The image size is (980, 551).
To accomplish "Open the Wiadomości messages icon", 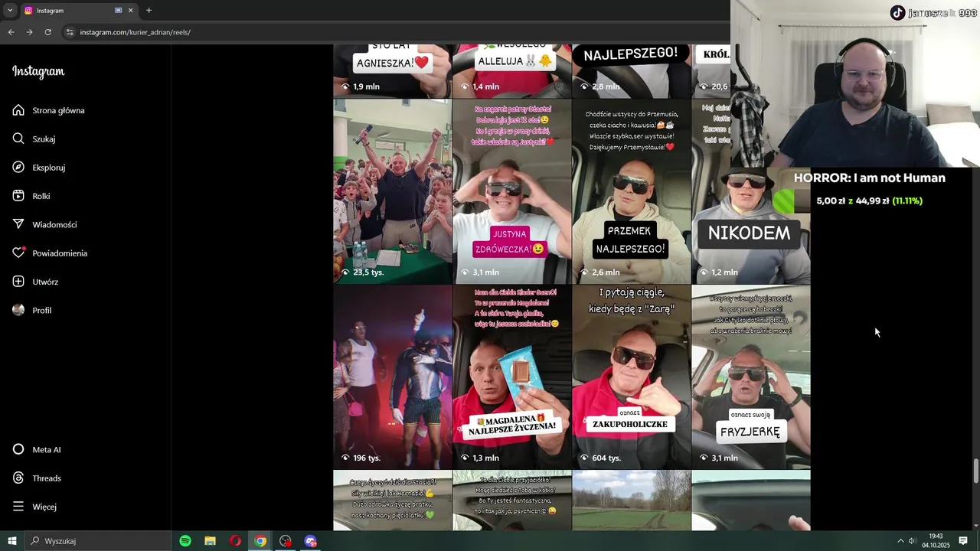I will pyautogui.click(x=18, y=224).
